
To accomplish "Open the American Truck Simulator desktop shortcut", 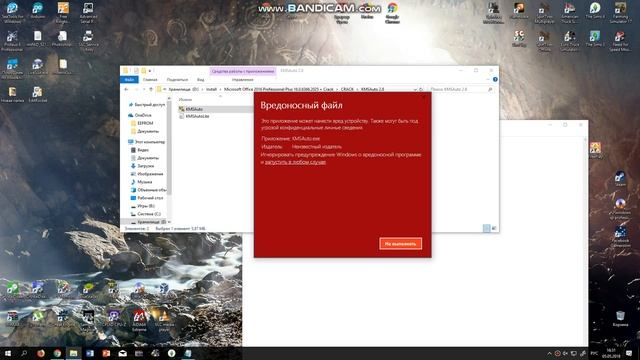I will [x=569, y=12].
